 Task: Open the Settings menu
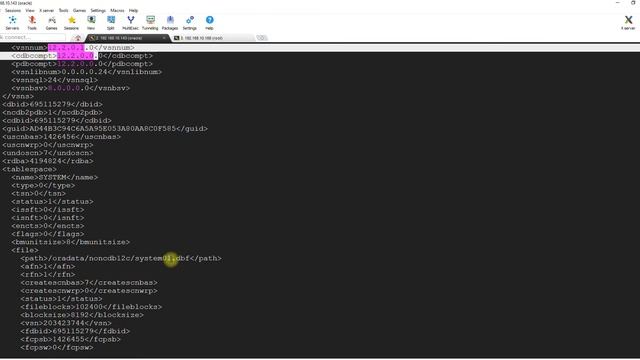[x=98, y=10]
